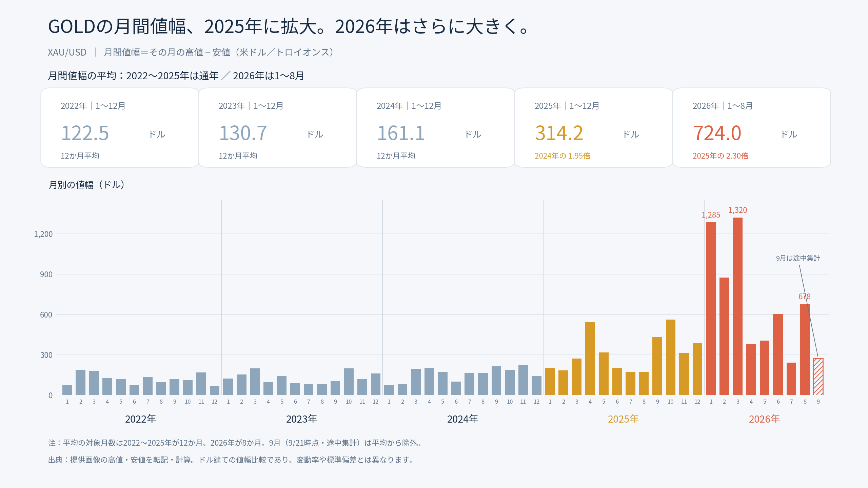Click the 1,285 bar value label
The image size is (868, 488).
(711, 215)
